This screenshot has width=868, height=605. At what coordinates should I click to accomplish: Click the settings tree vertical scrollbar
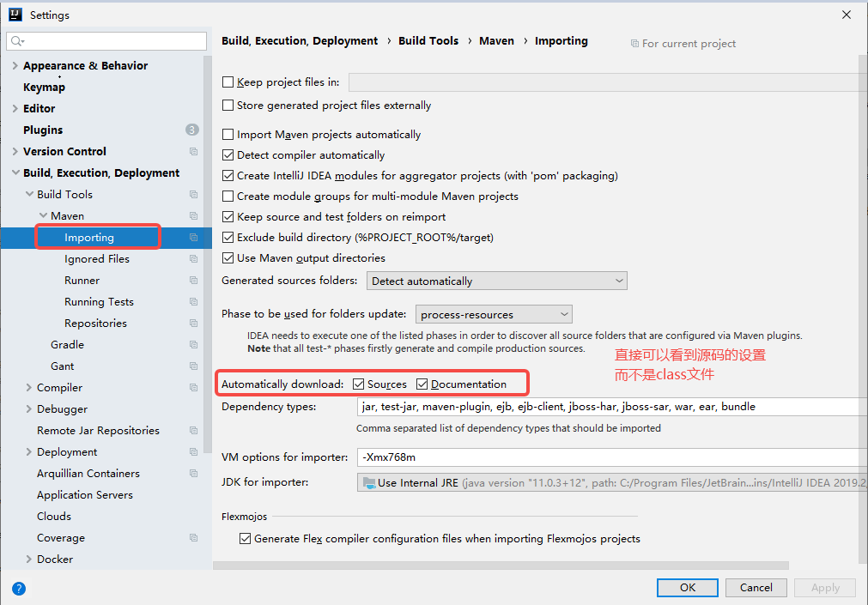208,255
